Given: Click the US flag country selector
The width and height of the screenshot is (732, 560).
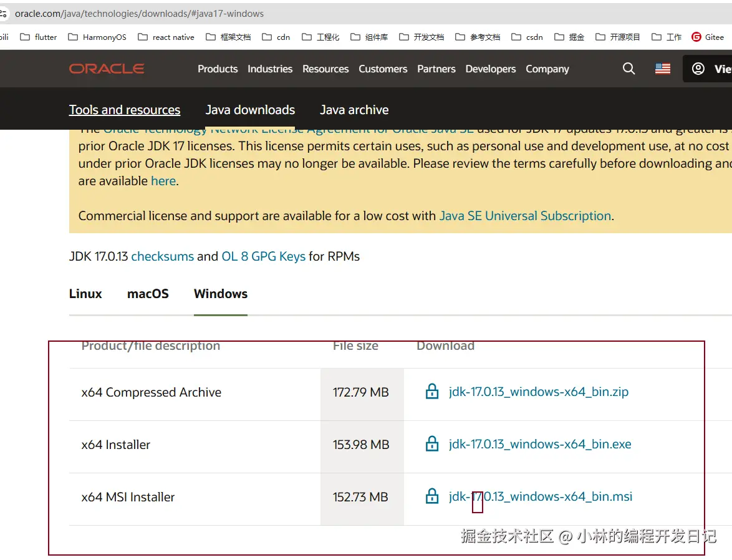Looking at the screenshot, I should pos(662,69).
